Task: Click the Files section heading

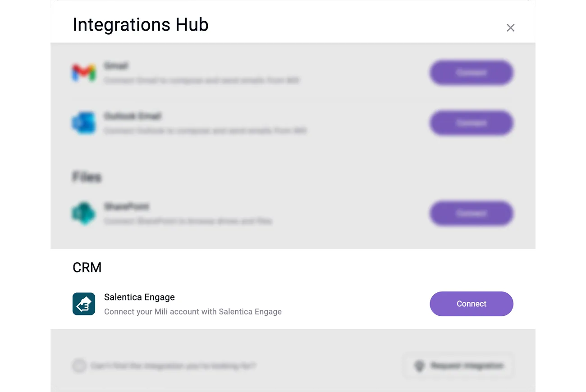Action: 87,177
